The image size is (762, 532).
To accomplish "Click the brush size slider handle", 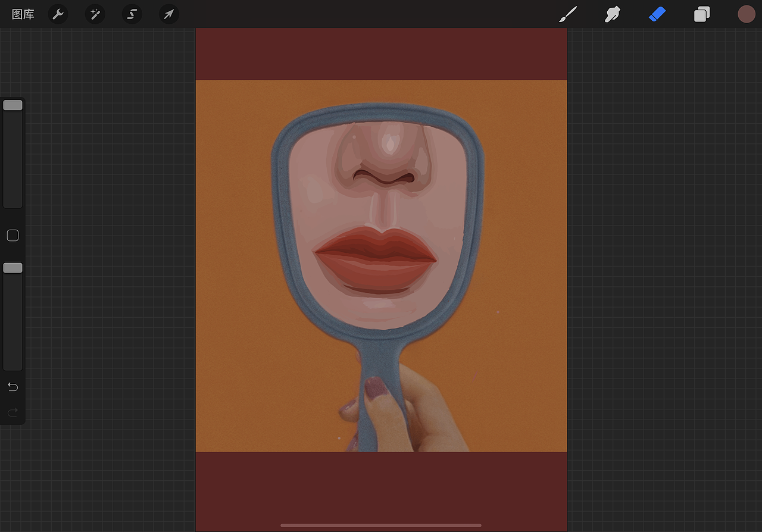I will click(x=13, y=105).
